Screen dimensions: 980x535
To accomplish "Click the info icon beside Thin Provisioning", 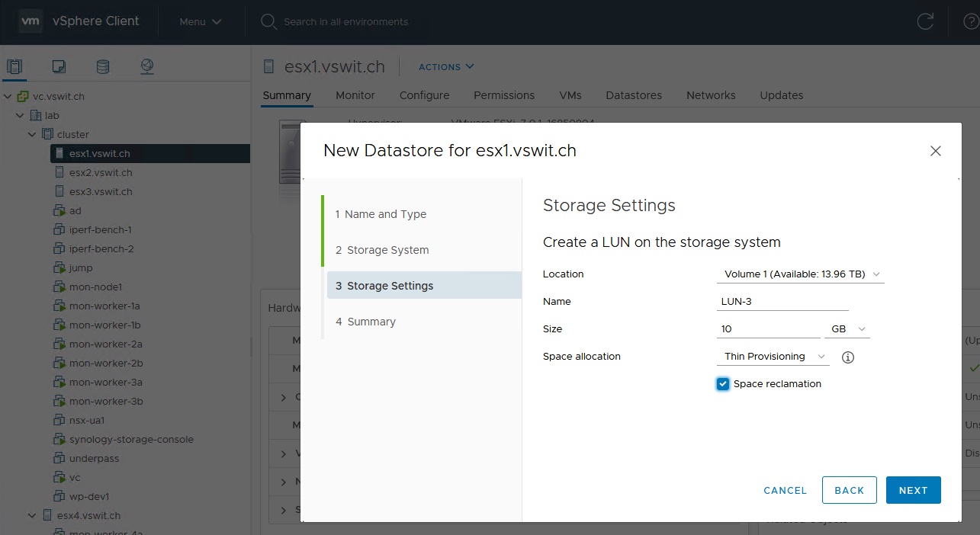I will 847,357.
